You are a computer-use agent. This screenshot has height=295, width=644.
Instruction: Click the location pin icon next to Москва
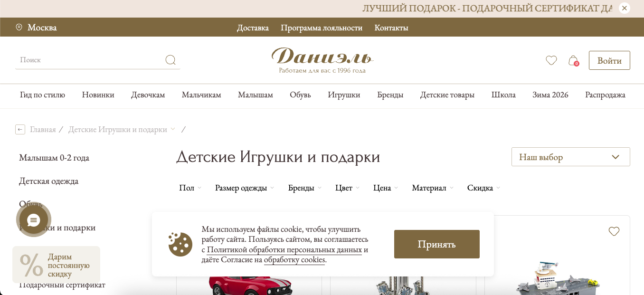click(19, 27)
